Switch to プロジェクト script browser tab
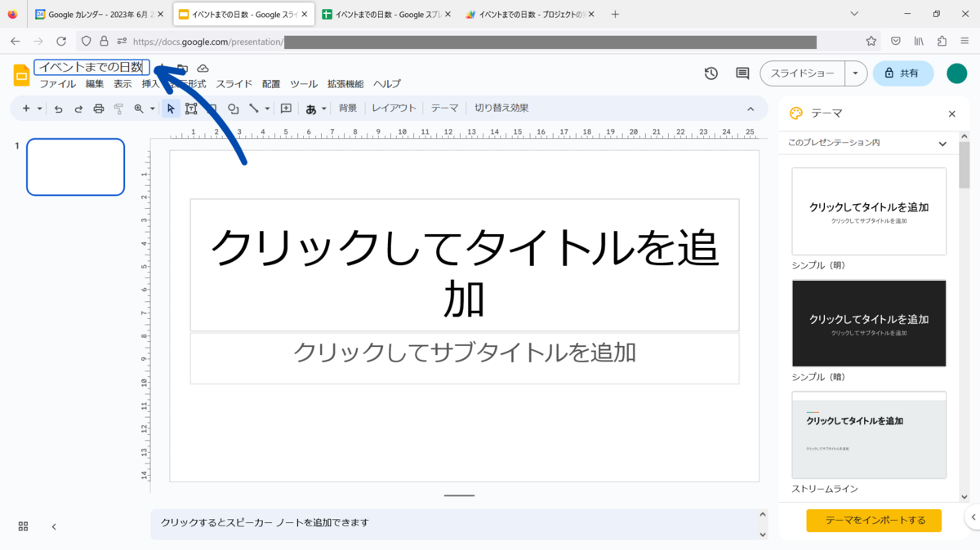Screen dimensions: 980x550 [x=530, y=14]
